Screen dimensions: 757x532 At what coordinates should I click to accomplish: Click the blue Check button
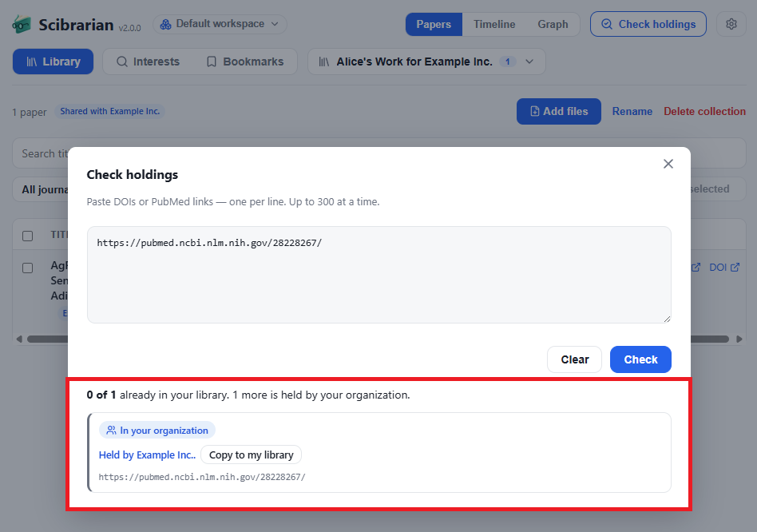pyautogui.click(x=640, y=359)
